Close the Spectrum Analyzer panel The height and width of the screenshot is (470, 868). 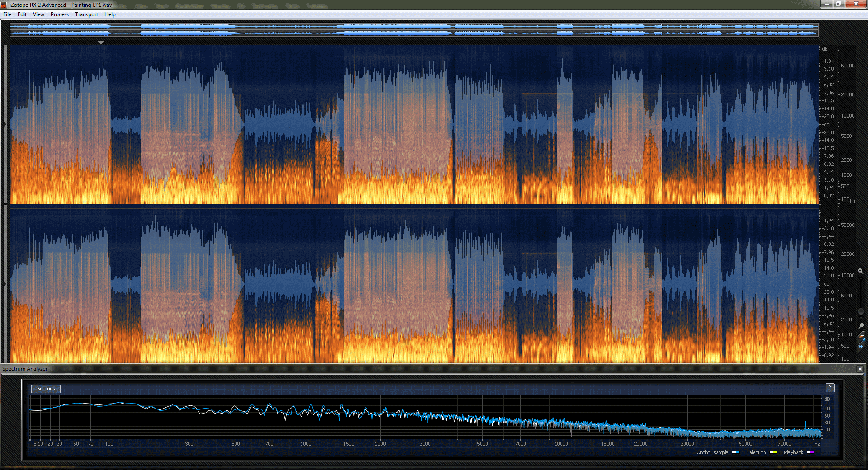[x=860, y=369]
